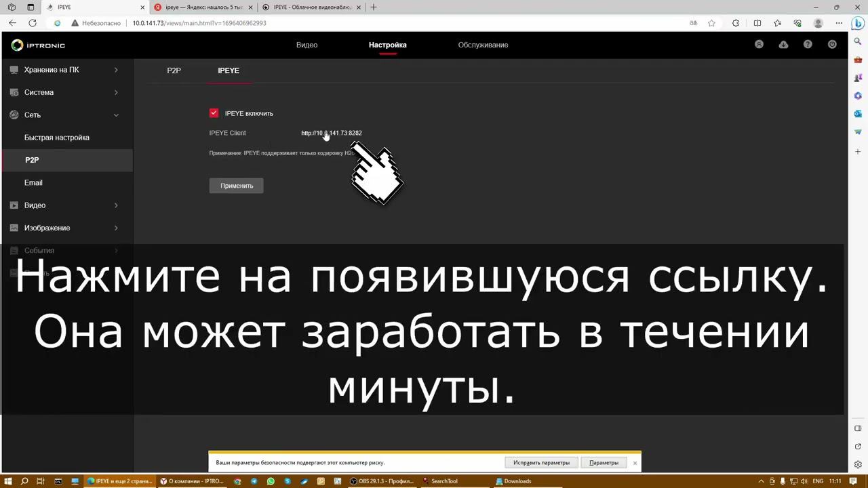The height and width of the screenshot is (488, 868).
Task: Open the Bing chat sidebar icon
Action: pyautogui.click(x=858, y=23)
